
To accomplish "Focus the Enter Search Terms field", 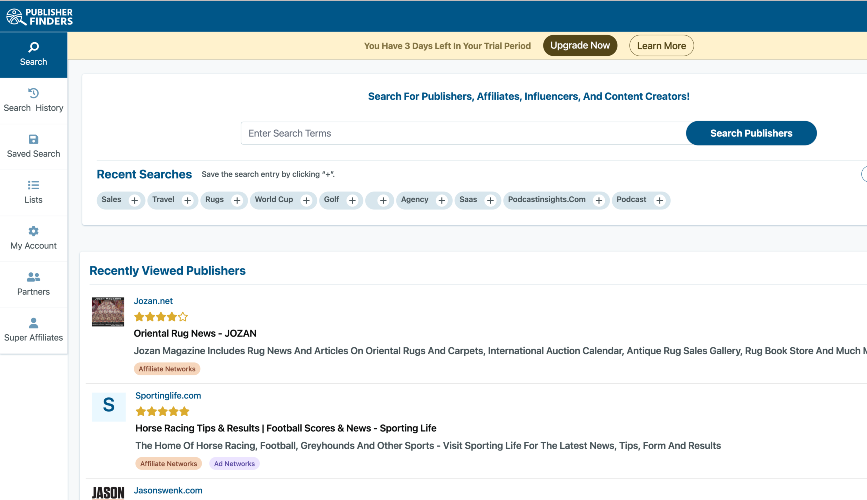I will pyautogui.click(x=462, y=133).
